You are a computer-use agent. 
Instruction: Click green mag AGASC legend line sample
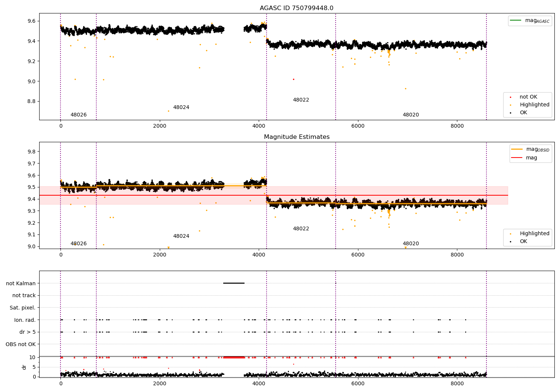click(516, 20)
